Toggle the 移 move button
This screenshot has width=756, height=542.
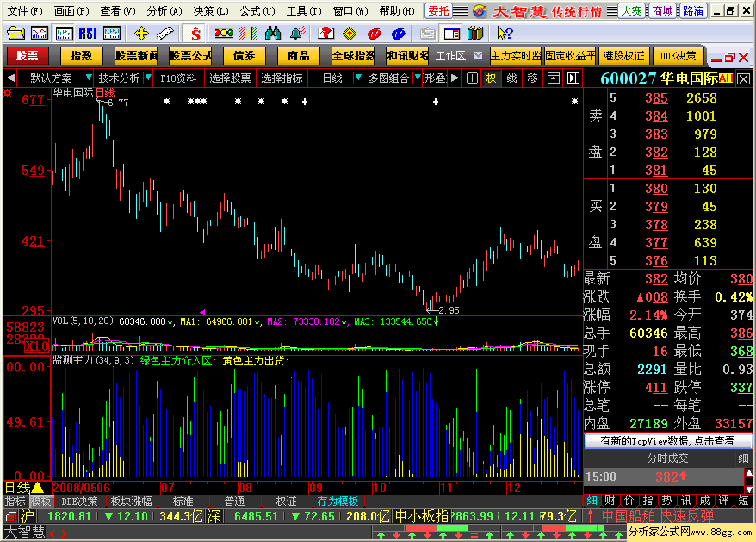(532, 78)
